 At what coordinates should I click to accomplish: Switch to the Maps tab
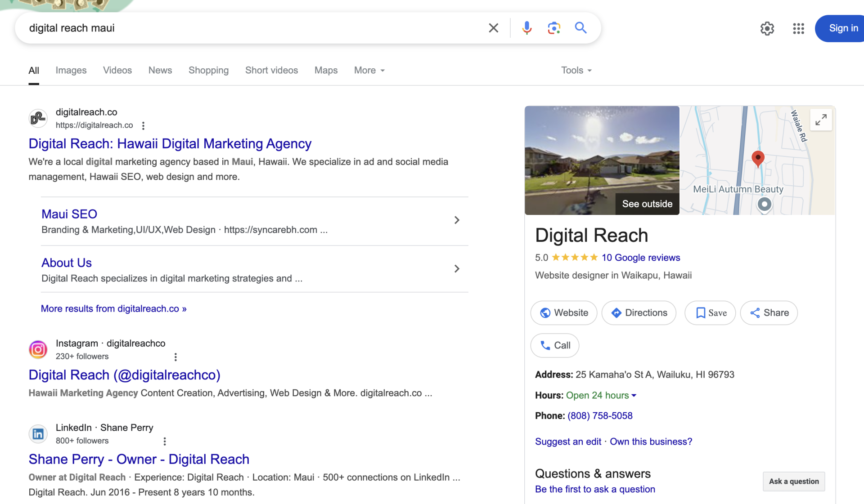pyautogui.click(x=326, y=70)
